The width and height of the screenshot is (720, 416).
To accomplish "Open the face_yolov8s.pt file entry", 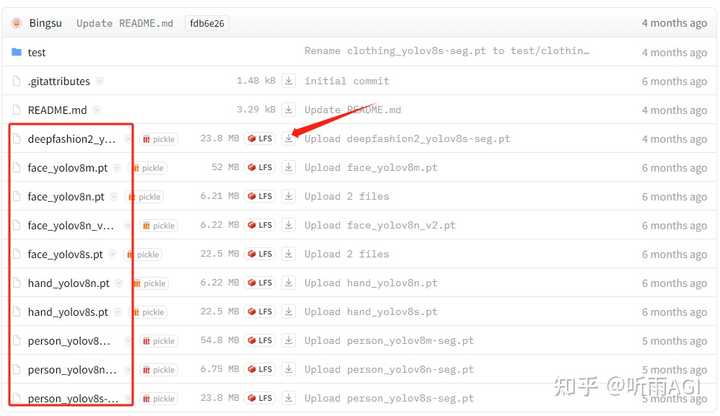I will 65,254.
